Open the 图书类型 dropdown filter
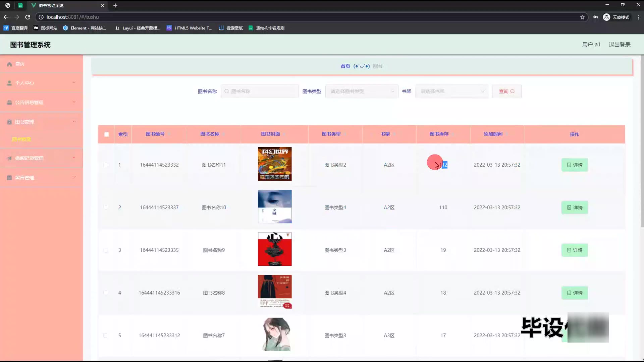Screen dimensions: 644x362 point(362,91)
